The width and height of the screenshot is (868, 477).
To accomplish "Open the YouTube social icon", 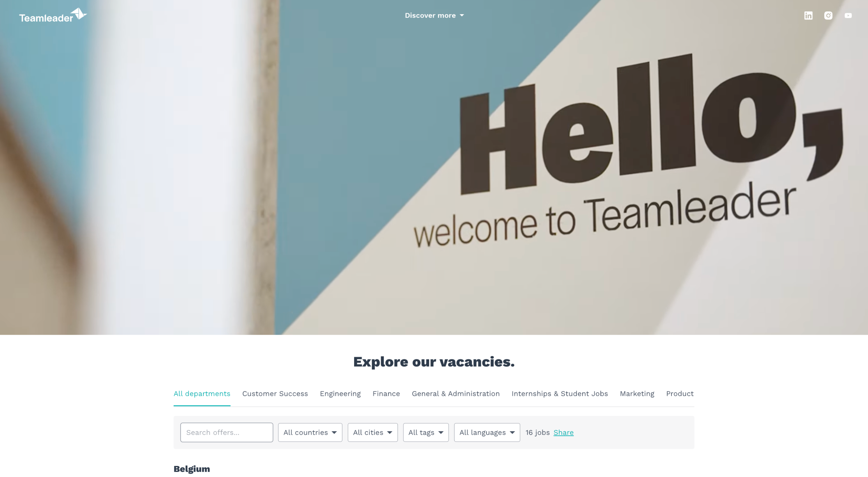I will click(848, 16).
